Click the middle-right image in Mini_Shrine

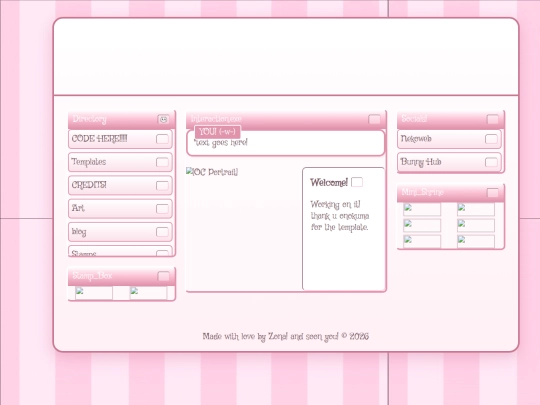476,225
